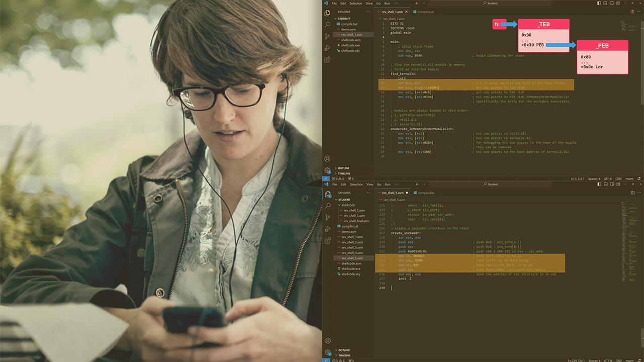Viewport: 644px width, 362px height.
Task: Open the Run menu
Action: [386, 3]
